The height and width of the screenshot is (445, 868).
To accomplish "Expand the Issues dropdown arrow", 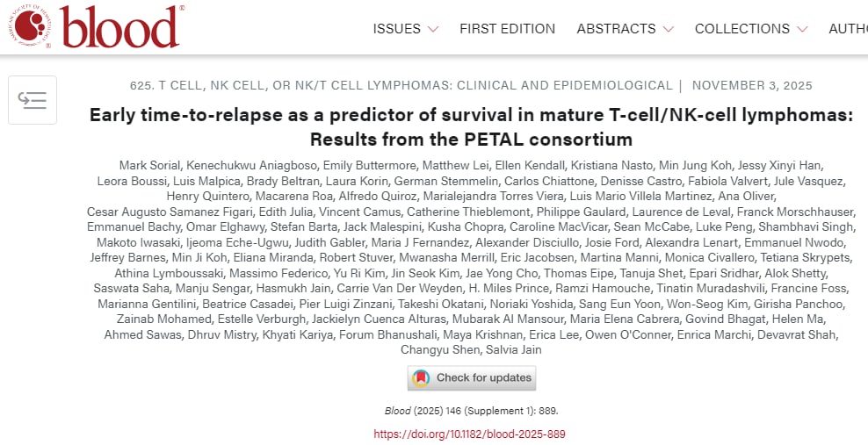I will (433, 29).
